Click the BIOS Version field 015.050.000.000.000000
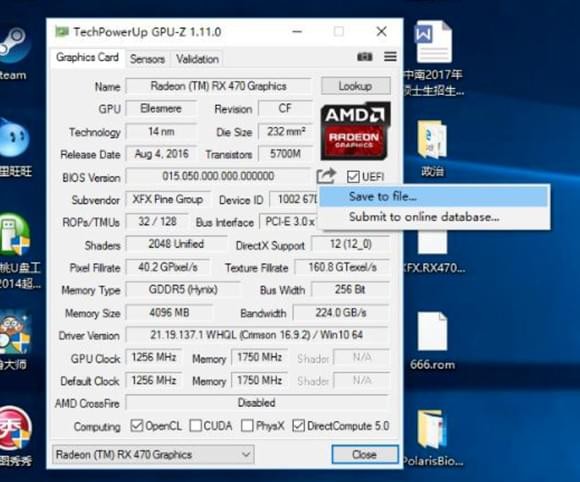Screen dimensions: 580x482 218,176
